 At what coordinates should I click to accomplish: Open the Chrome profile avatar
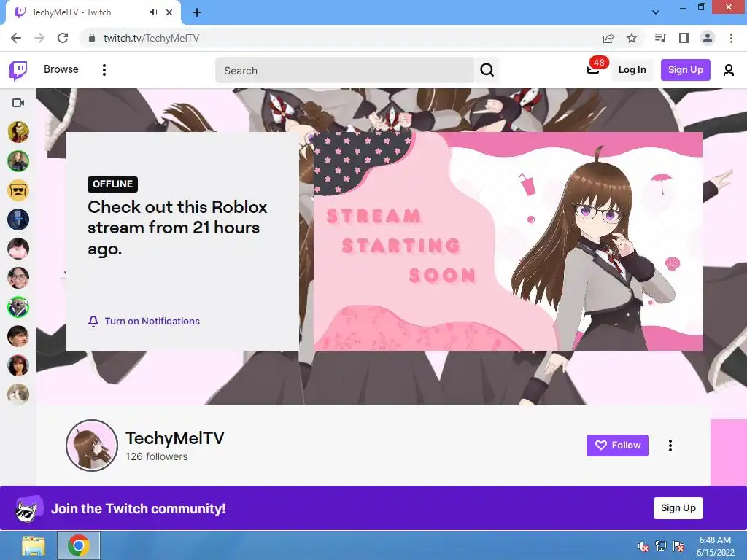point(708,38)
